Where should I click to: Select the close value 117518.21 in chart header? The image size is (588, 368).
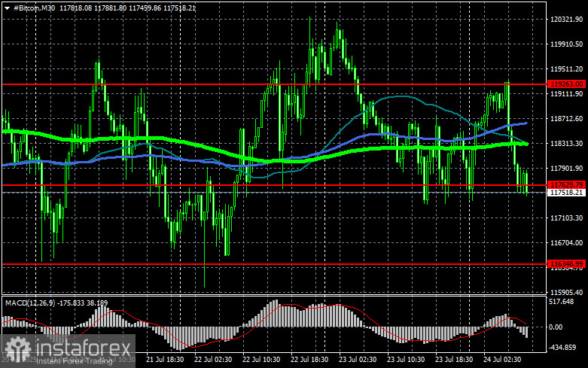tap(180, 8)
